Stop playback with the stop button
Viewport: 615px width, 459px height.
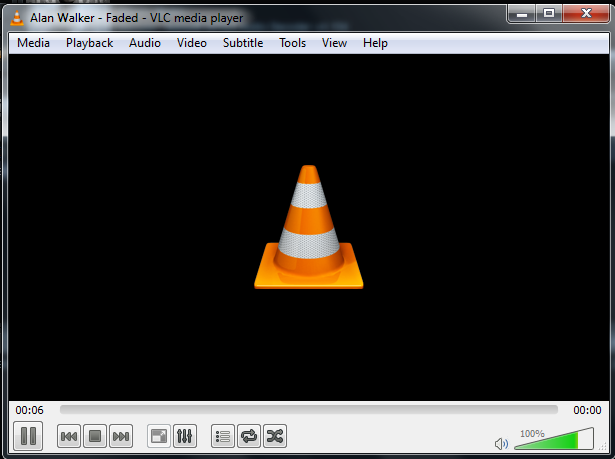click(95, 436)
